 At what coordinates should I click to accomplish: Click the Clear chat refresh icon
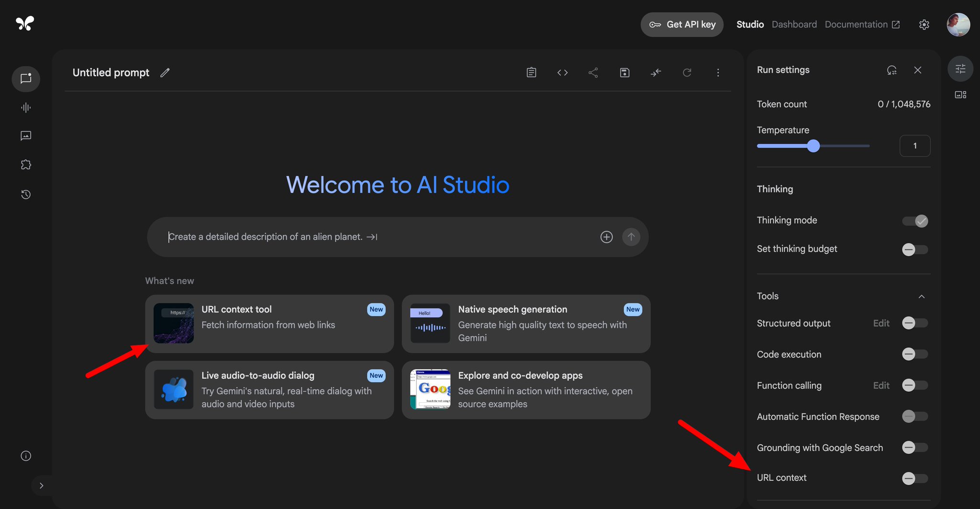tap(687, 73)
